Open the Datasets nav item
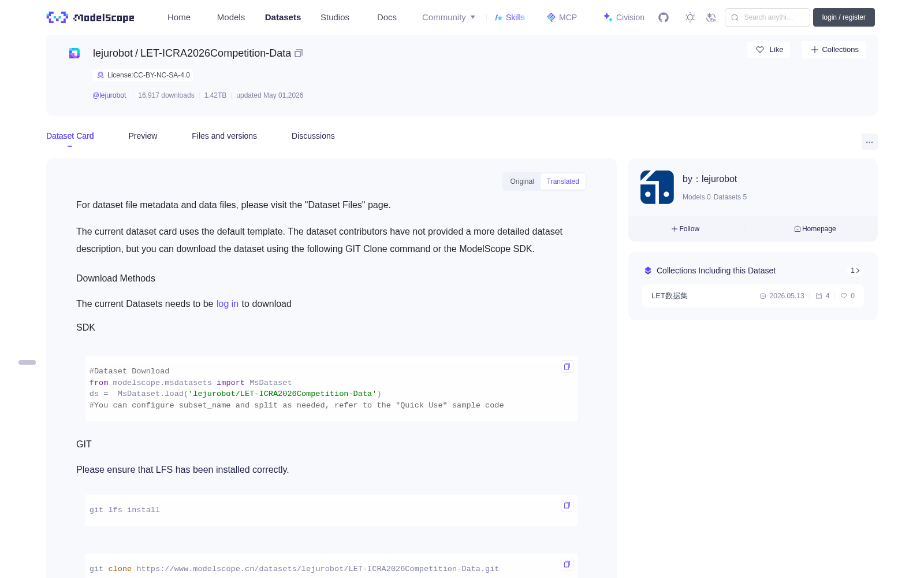The height and width of the screenshot is (578, 924). (283, 17)
